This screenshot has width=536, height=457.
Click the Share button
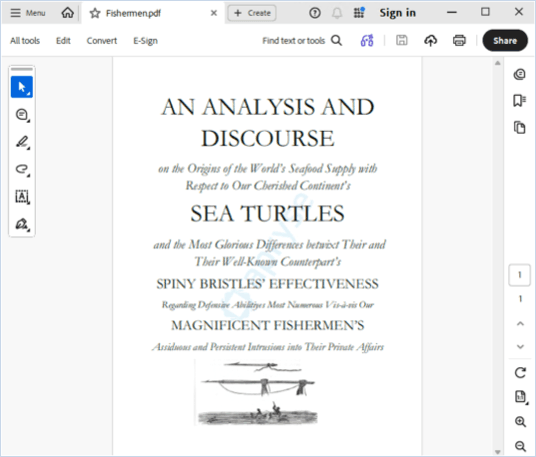point(505,40)
